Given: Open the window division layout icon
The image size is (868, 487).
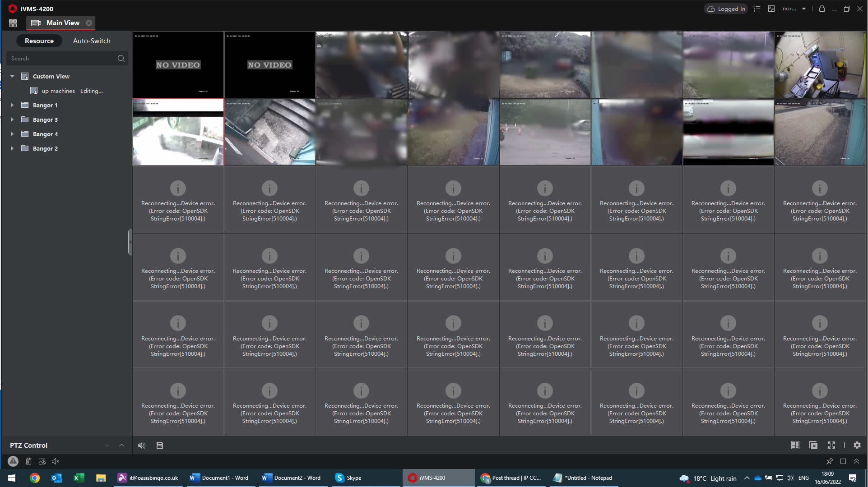Looking at the screenshot, I should point(795,446).
